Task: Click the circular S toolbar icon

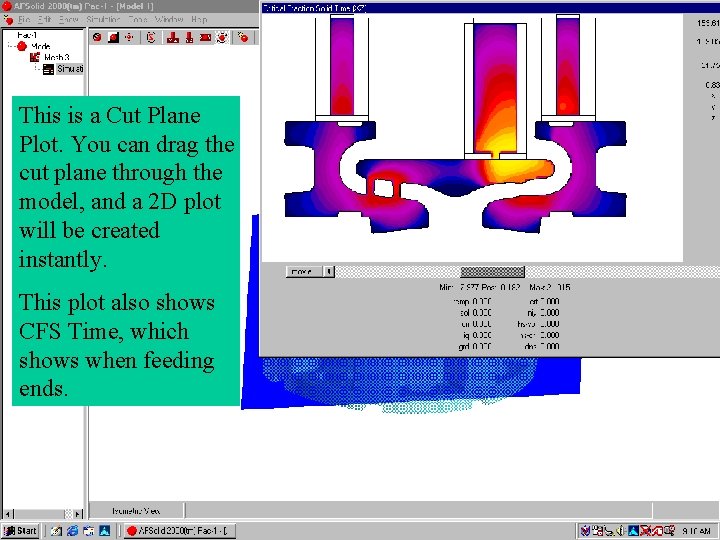Action: coord(151,37)
